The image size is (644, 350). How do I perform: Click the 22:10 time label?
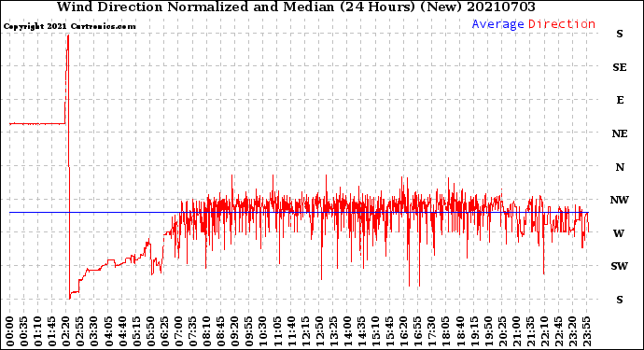544,332
